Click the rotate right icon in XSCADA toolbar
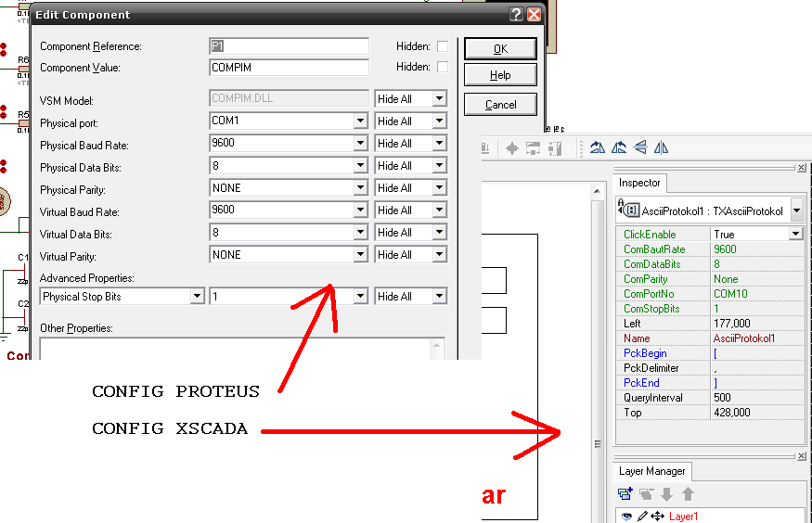Viewport: 812px width, 523px height. [x=597, y=148]
